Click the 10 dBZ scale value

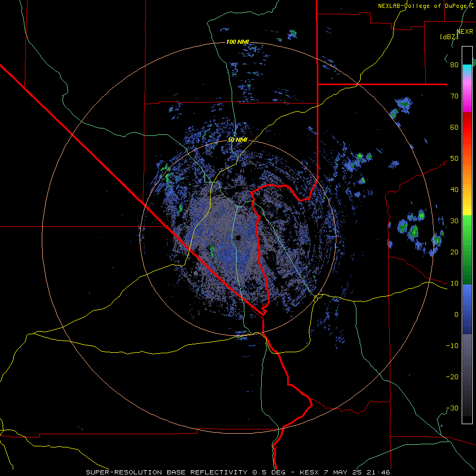(454, 283)
